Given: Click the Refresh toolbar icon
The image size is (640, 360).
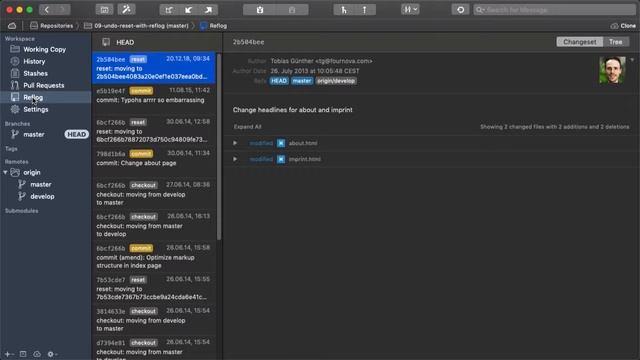Looking at the screenshot, I should [x=460, y=10].
